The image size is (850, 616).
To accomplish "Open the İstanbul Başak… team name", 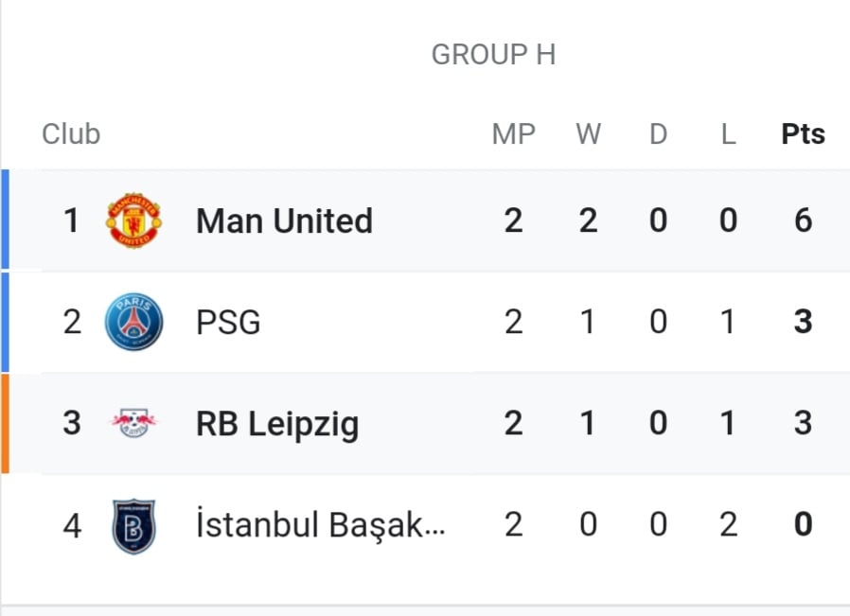I will click(321, 525).
